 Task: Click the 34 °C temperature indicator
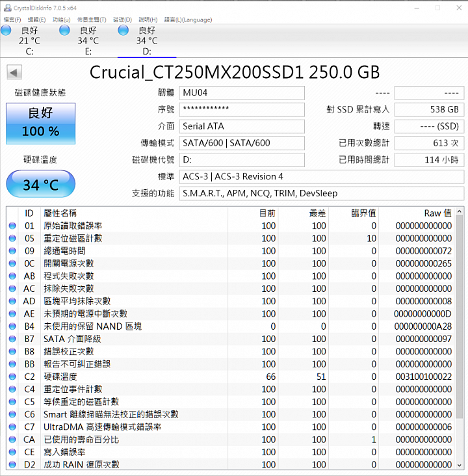point(41,184)
